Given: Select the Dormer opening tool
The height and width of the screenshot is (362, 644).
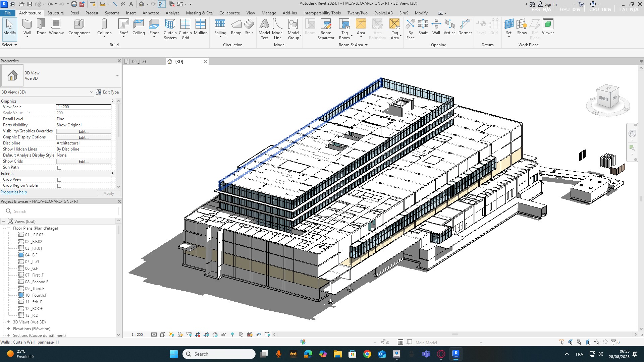Looking at the screenshot, I should pyautogui.click(x=465, y=27).
